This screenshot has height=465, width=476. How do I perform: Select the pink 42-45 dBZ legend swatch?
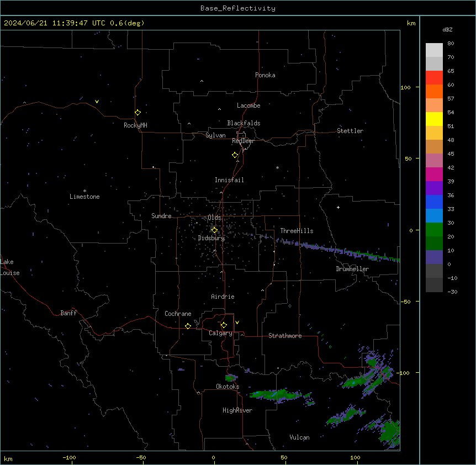[434, 161]
